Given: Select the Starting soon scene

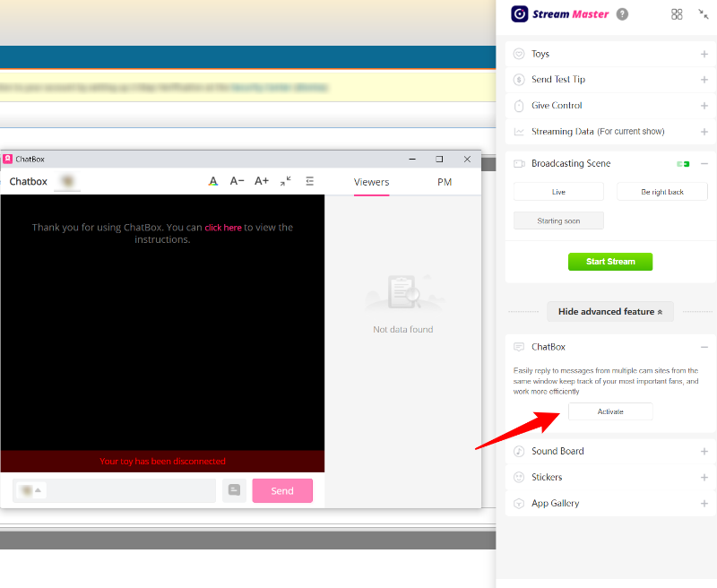Looking at the screenshot, I should point(558,220).
